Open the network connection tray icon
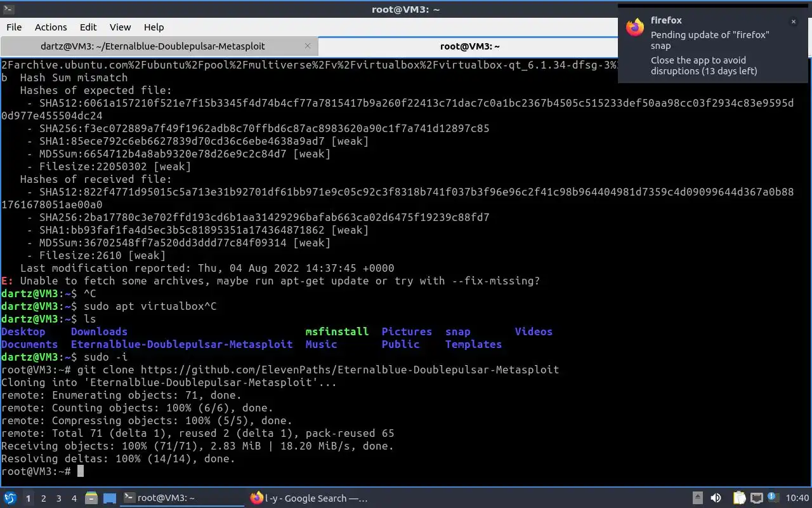 [756, 498]
